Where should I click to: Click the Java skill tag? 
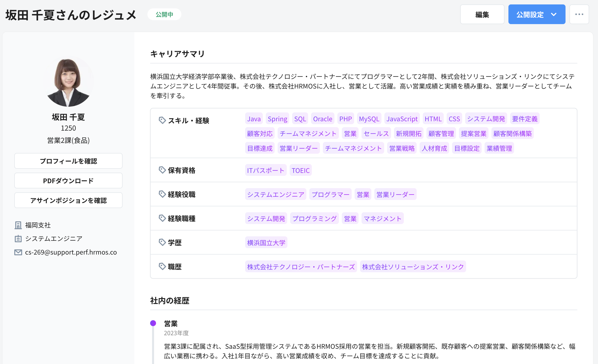(x=254, y=119)
